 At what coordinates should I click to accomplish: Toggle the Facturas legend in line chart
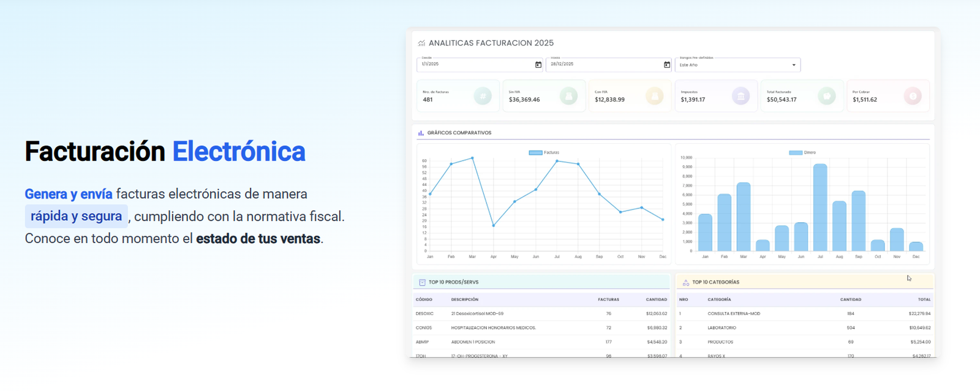pyautogui.click(x=544, y=152)
